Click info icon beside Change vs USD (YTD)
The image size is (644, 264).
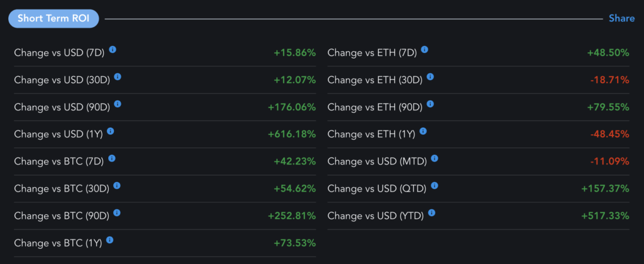click(x=433, y=213)
